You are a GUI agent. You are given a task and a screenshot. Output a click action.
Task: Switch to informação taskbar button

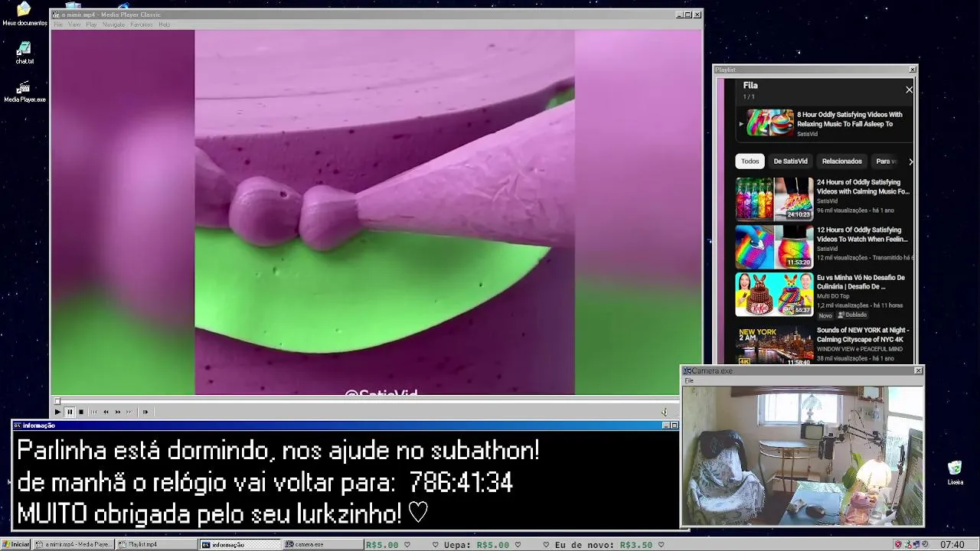click(x=240, y=545)
